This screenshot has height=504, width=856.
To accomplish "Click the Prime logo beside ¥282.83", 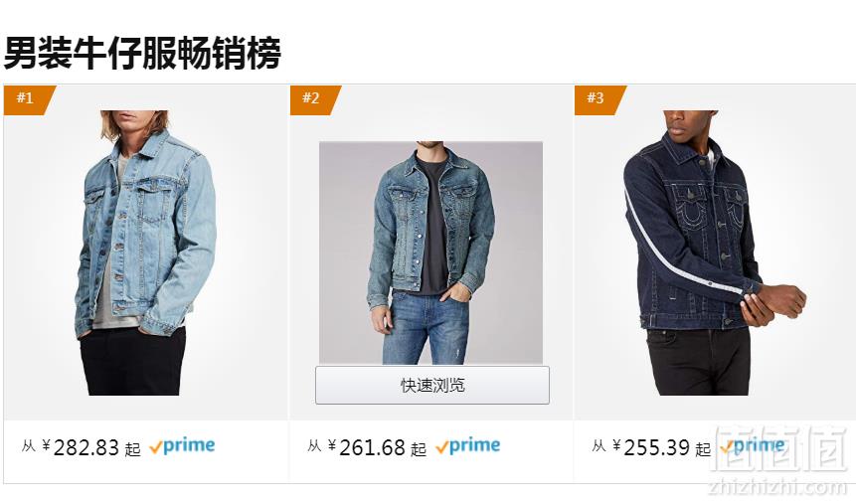I will pos(182,446).
